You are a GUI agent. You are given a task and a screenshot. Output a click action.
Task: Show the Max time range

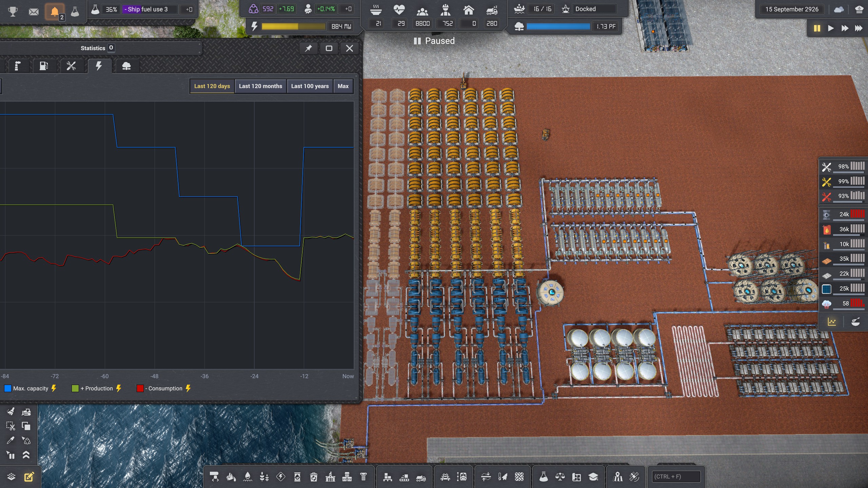(x=343, y=86)
